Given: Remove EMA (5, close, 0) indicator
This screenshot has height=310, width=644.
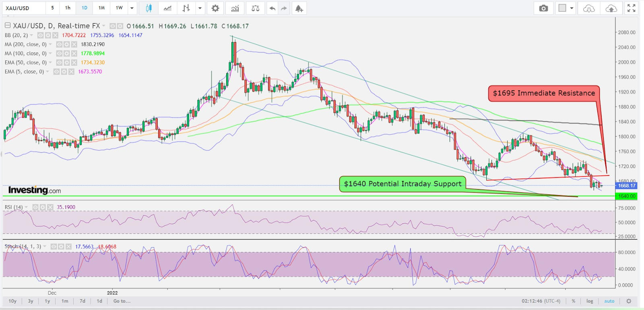Looking at the screenshot, I should pyautogui.click(x=71, y=71).
